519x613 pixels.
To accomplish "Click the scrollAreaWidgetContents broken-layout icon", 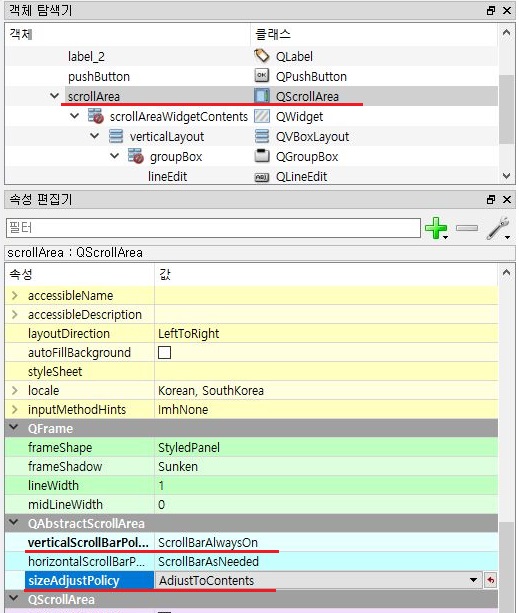I will point(95,116).
